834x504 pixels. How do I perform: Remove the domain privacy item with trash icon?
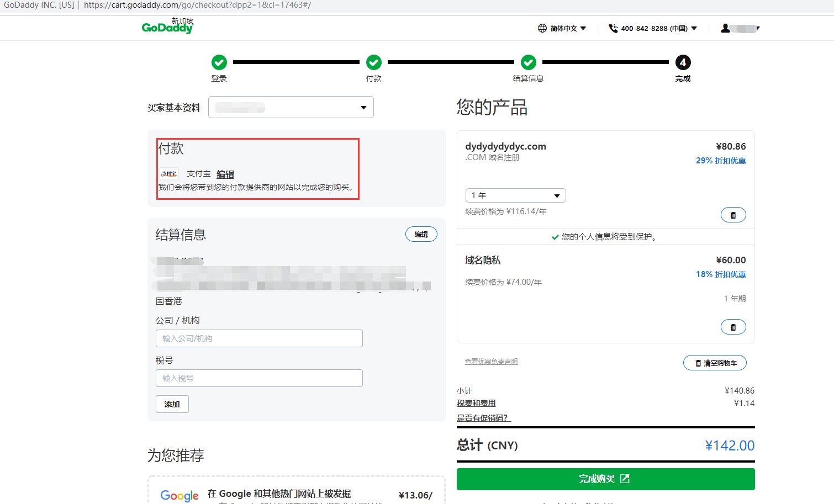coord(733,327)
